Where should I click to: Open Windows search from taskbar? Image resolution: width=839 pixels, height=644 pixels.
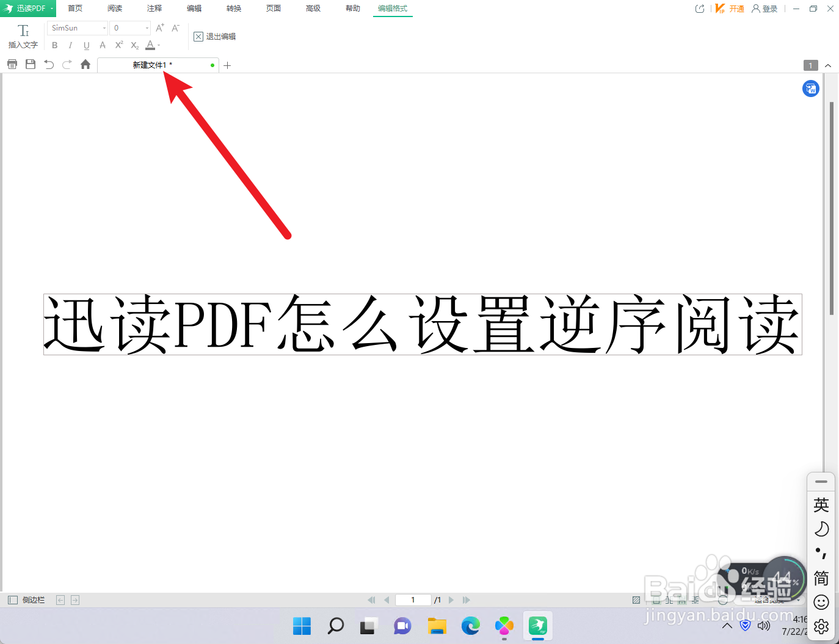pos(336,626)
